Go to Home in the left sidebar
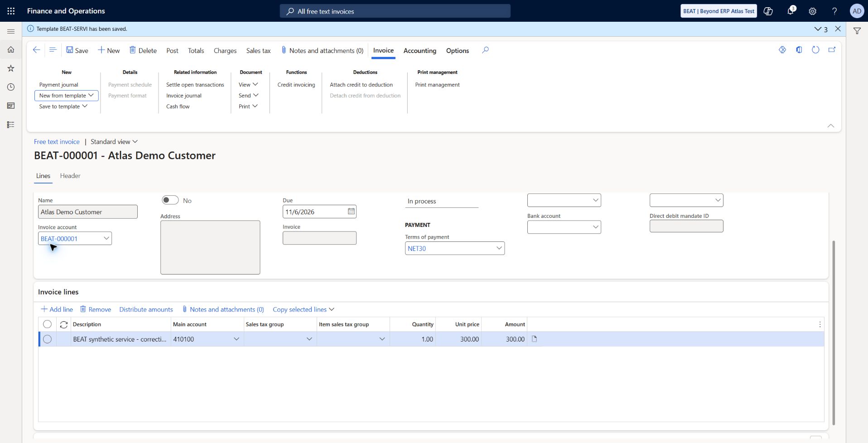Screen dimensions: 868x443 [11, 49]
